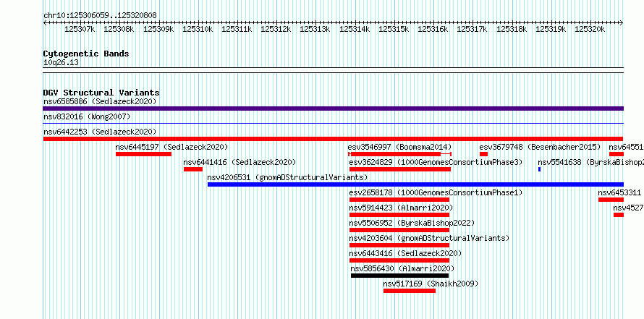644x319 pixels.
Task: Open the nsv5856430 (Almarri2020) label
Action: tap(402, 268)
